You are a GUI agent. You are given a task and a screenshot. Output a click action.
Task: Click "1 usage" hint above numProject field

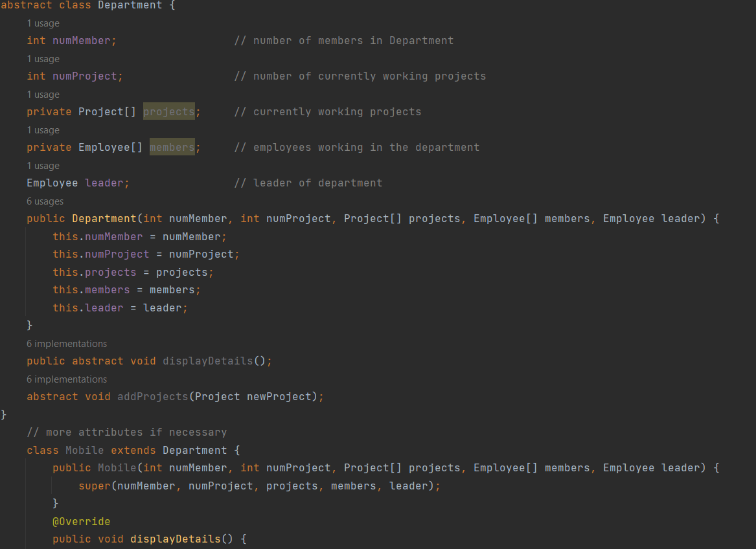coord(43,59)
